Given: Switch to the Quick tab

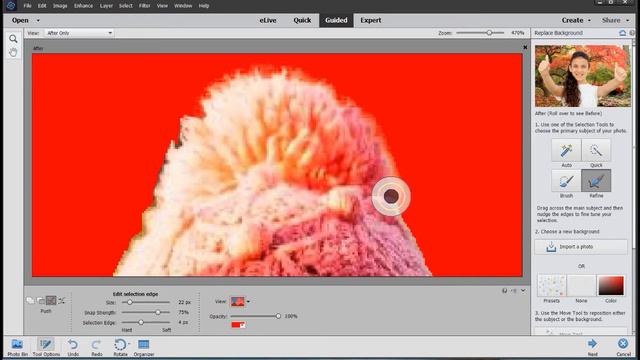Looking at the screenshot, I should 302,20.
